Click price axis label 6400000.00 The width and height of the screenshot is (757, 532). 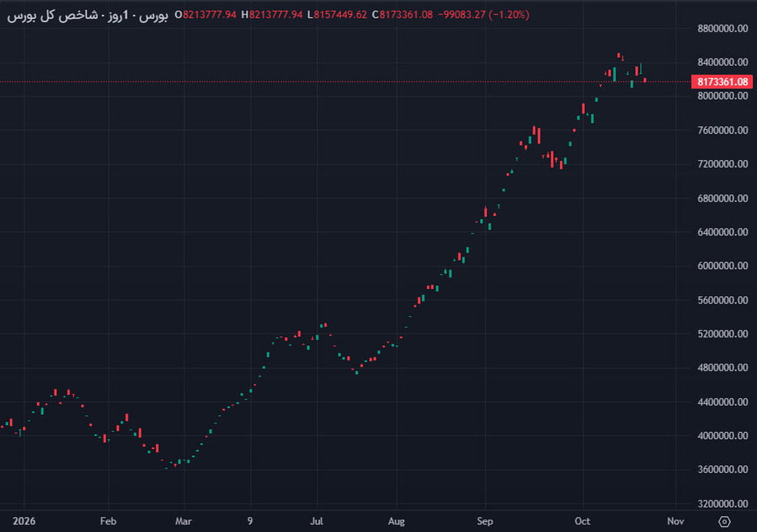click(722, 232)
